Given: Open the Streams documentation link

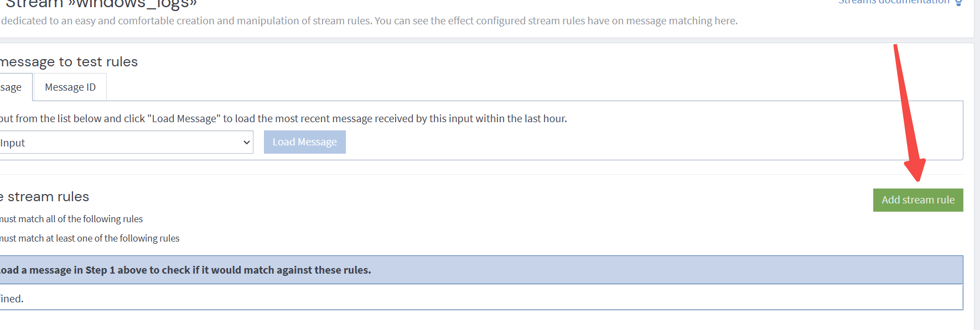Looking at the screenshot, I should (894, 2).
